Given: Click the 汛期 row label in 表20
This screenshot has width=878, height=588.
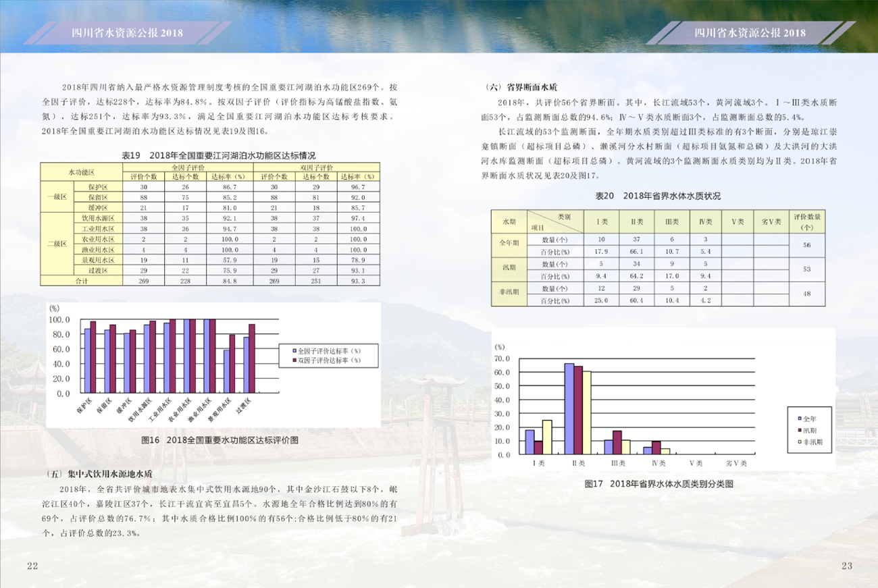Looking at the screenshot, I should click(x=509, y=269).
